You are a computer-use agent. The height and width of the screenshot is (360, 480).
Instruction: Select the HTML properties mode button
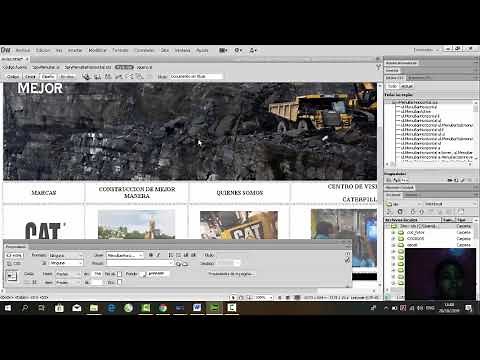(x=14, y=256)
